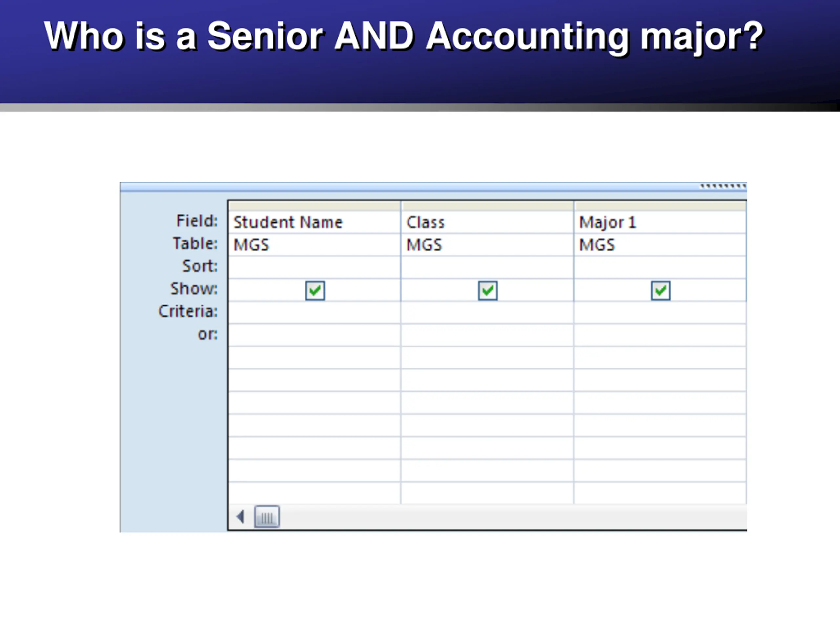Click the left scroll arrow icon
This screenshot has width=840, height=630.
tap(240, 516)
